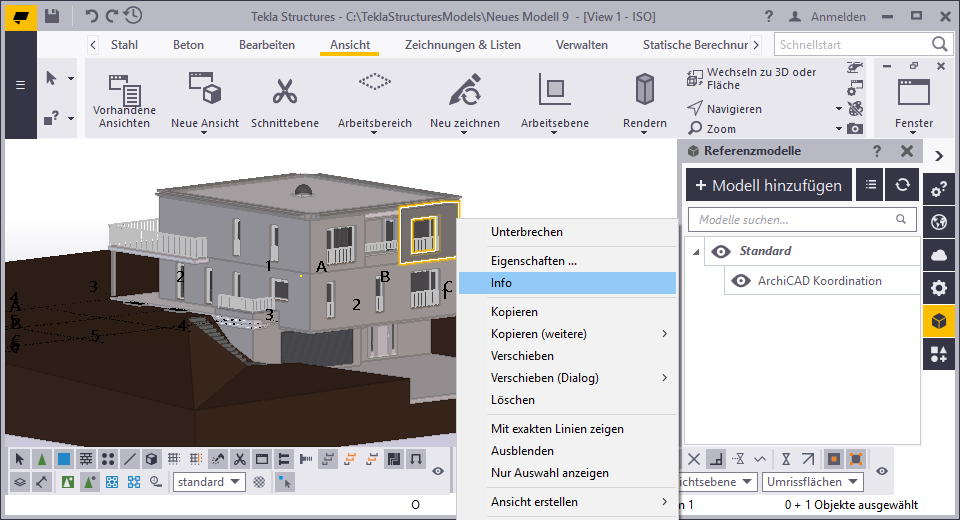This screenshot has height=520, width=960.
Task: Toggle the perpendicular snap switch
Action: tap(716, 459)
